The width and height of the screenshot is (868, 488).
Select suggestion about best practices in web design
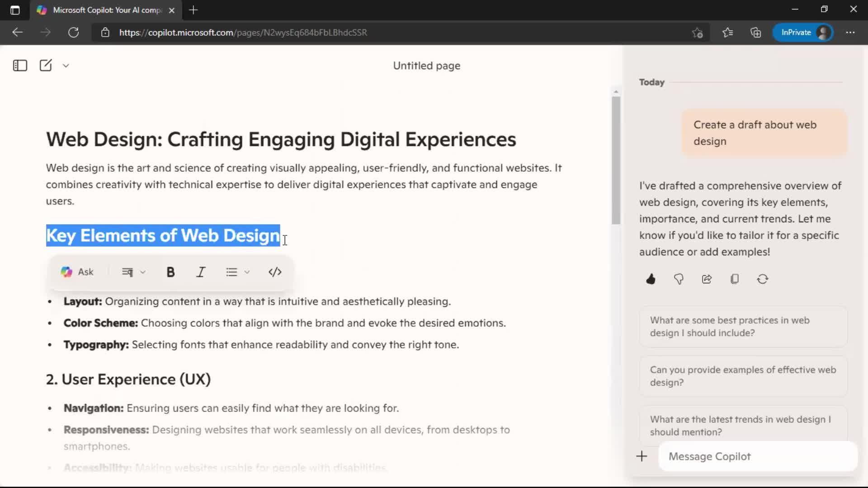click(x=743, y=327)
